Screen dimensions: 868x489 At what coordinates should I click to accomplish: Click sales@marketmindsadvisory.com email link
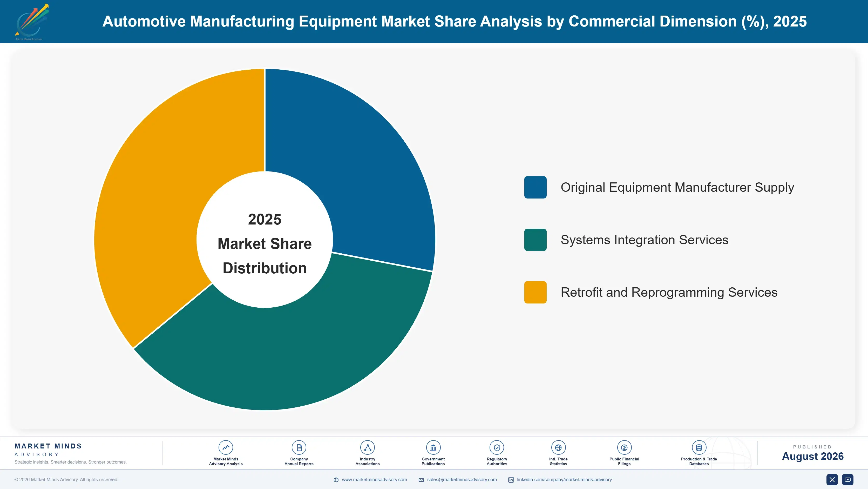(462, 480)
